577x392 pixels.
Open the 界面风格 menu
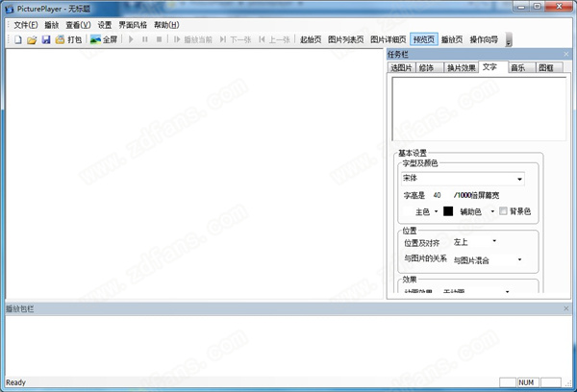[133, 25]
